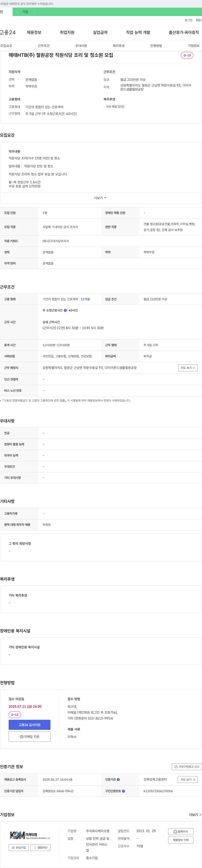Jump to the 우대사항 section tab
The image size is (202, 868).
(x=81, y=46)
